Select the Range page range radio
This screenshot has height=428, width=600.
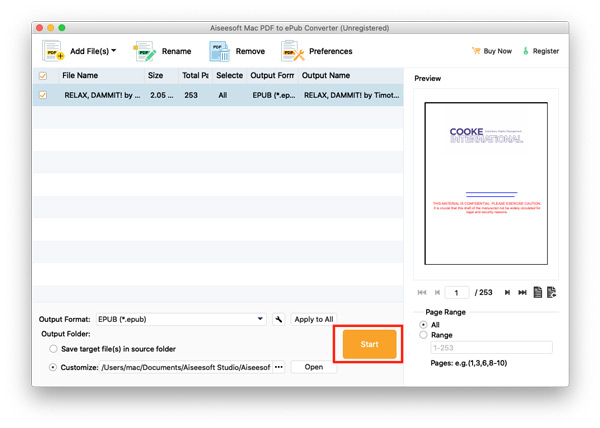423,335
